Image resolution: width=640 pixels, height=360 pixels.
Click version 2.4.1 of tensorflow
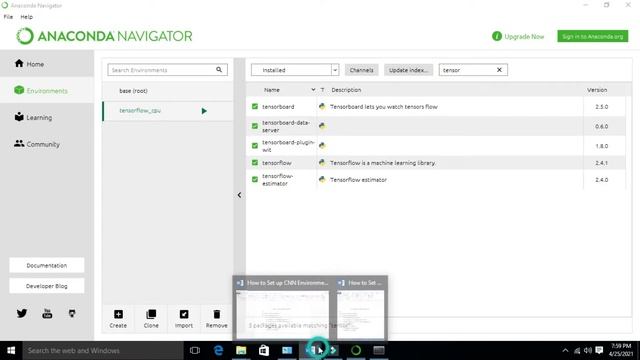(x=602, y=162)
